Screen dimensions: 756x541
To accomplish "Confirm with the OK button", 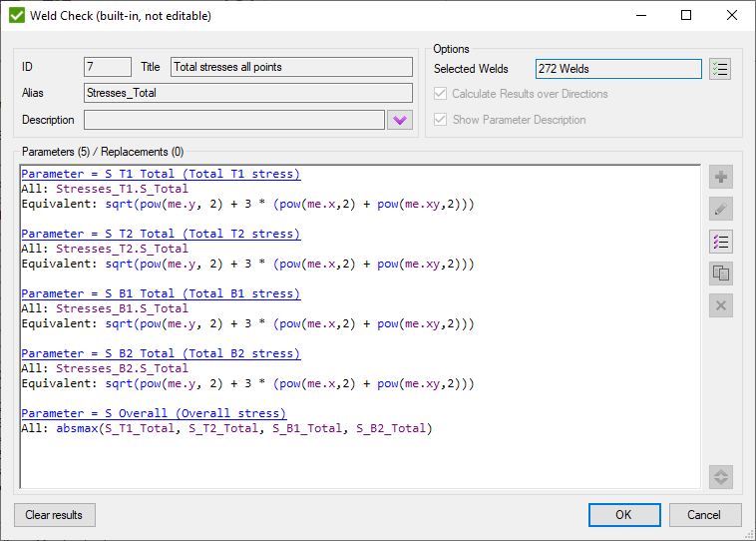I will click(x=624, y=515).
